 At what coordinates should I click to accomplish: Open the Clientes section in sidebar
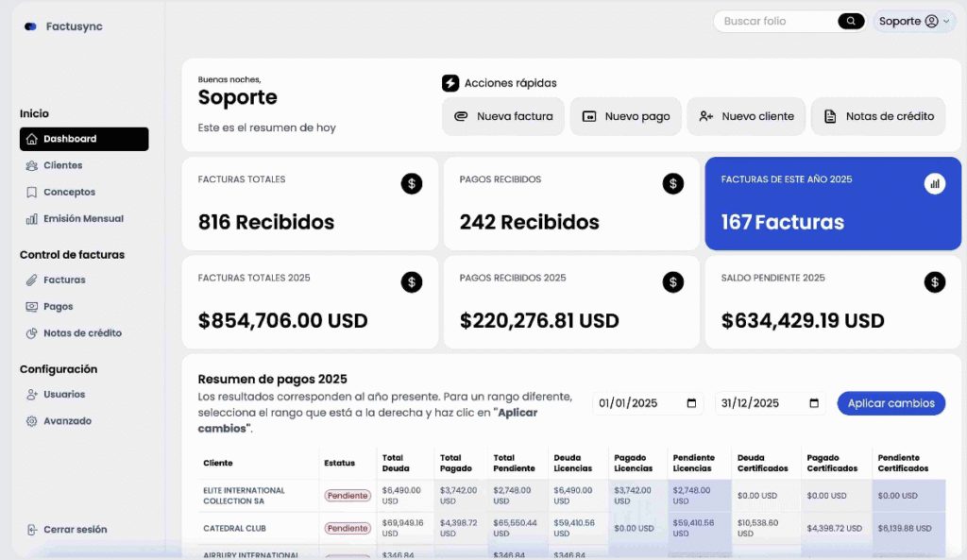pyautogui.click(x=62, y=165)
